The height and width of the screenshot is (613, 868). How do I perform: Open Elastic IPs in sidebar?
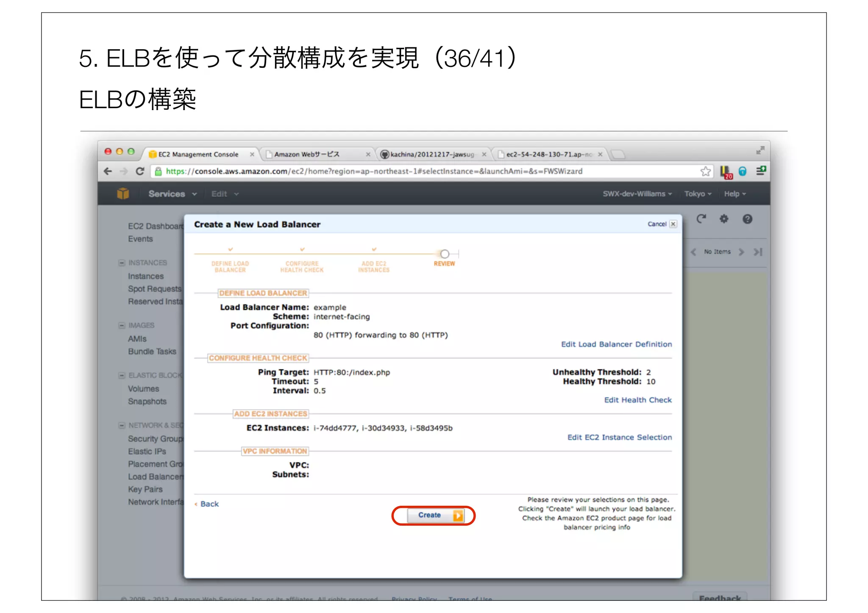147,452
